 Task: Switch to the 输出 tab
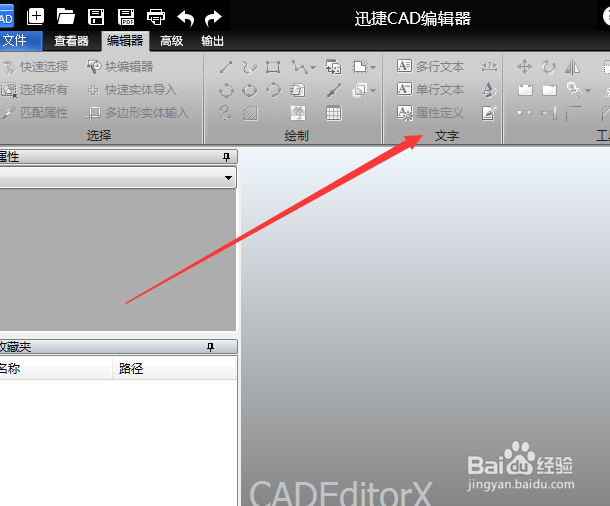pos(212,41)
